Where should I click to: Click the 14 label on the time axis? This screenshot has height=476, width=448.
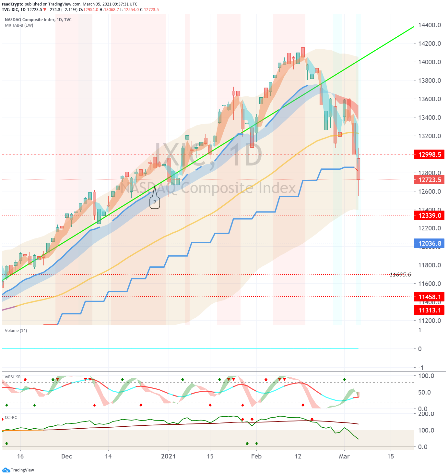(108, 457)
